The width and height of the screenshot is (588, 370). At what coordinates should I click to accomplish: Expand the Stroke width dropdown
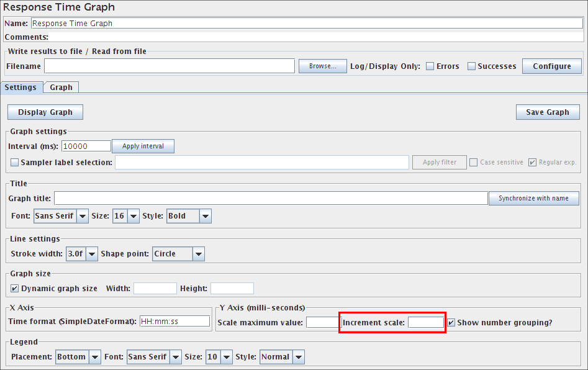click(82, 253)
